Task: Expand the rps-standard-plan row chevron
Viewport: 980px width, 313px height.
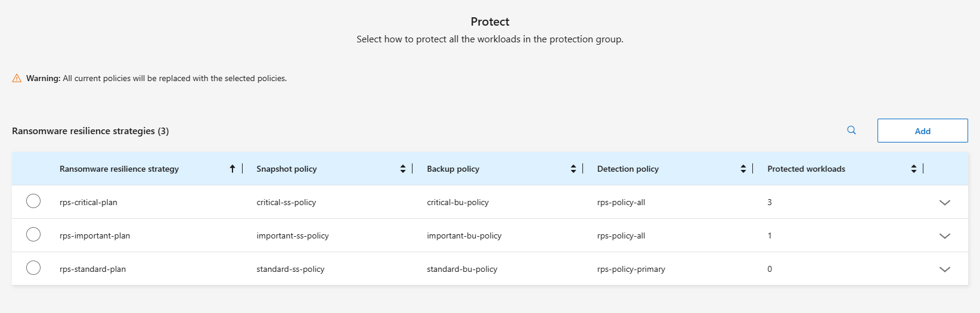Action: point(944,269)
